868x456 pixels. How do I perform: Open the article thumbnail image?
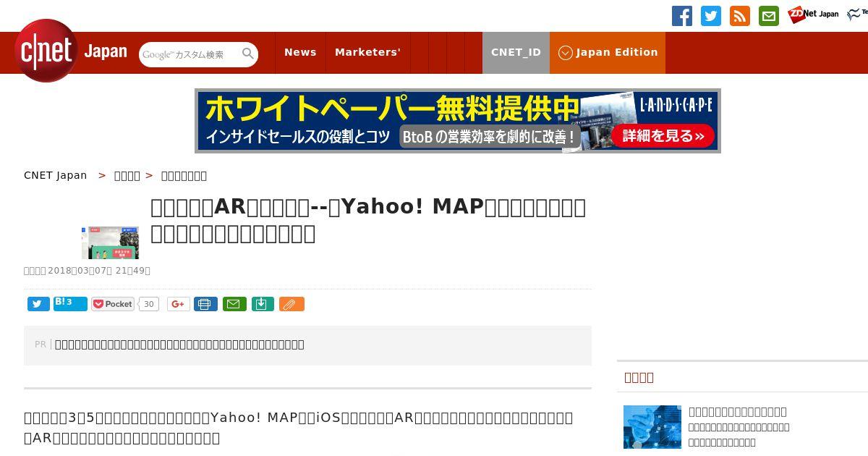tap(110, 242)
